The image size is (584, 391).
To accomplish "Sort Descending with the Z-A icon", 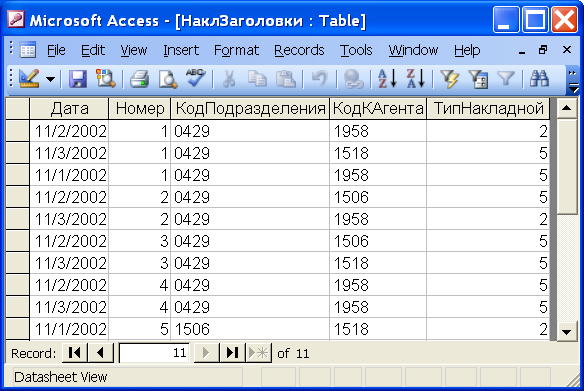I will point(415,79).
